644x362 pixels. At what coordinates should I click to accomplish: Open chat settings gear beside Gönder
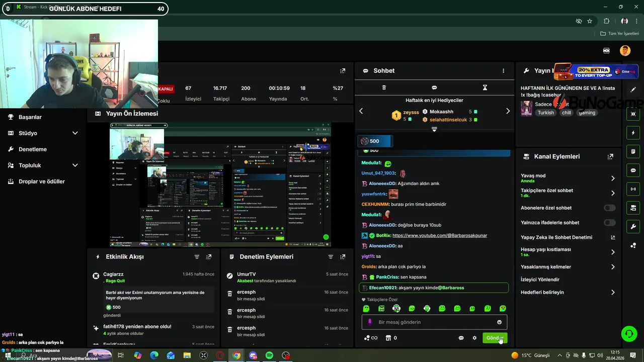[474, 338]
